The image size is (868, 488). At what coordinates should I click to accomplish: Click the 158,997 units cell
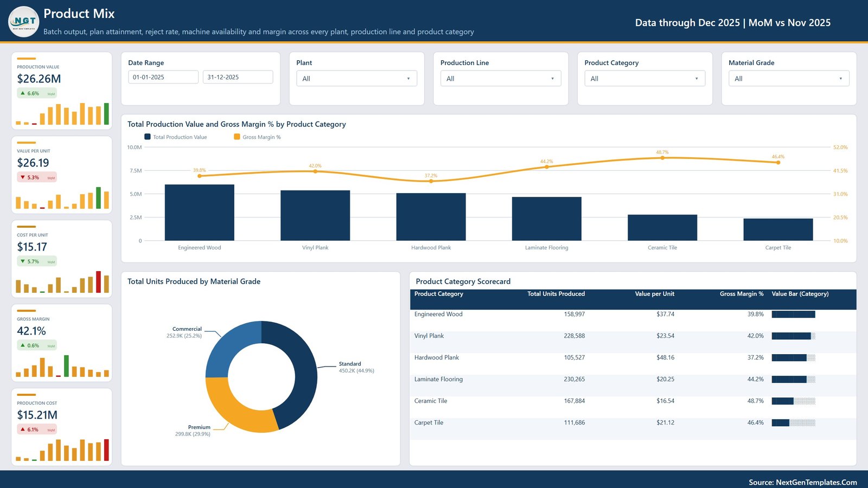574,314
